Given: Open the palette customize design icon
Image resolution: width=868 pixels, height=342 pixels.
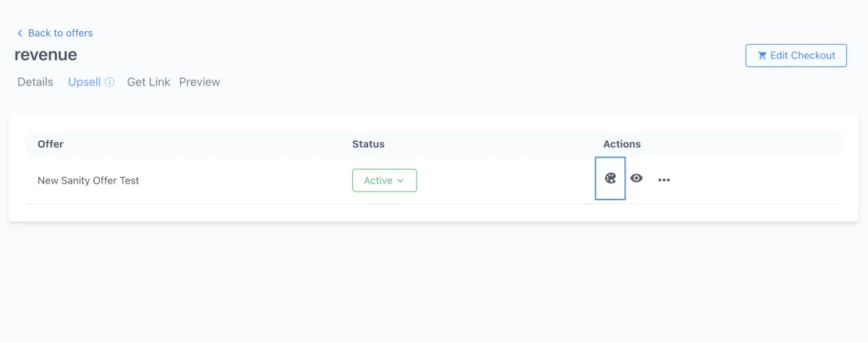Looking at the screenshot, I should tap(610, 179).
